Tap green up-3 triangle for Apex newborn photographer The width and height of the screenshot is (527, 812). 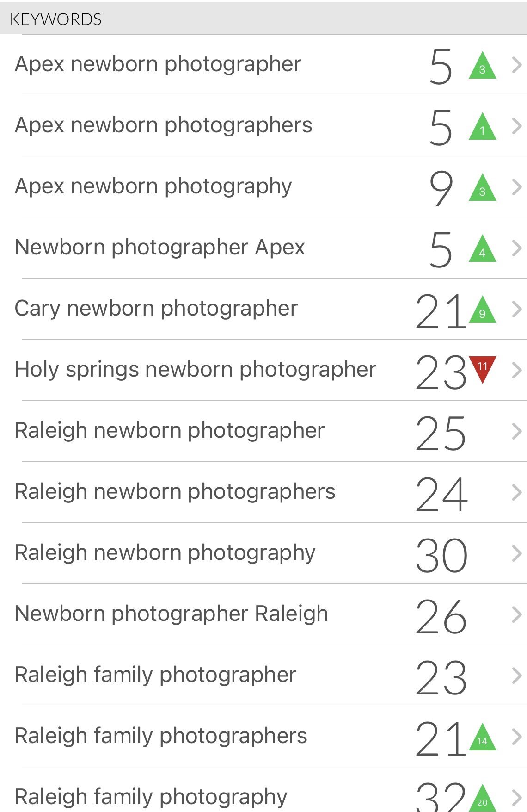point(482,67)
